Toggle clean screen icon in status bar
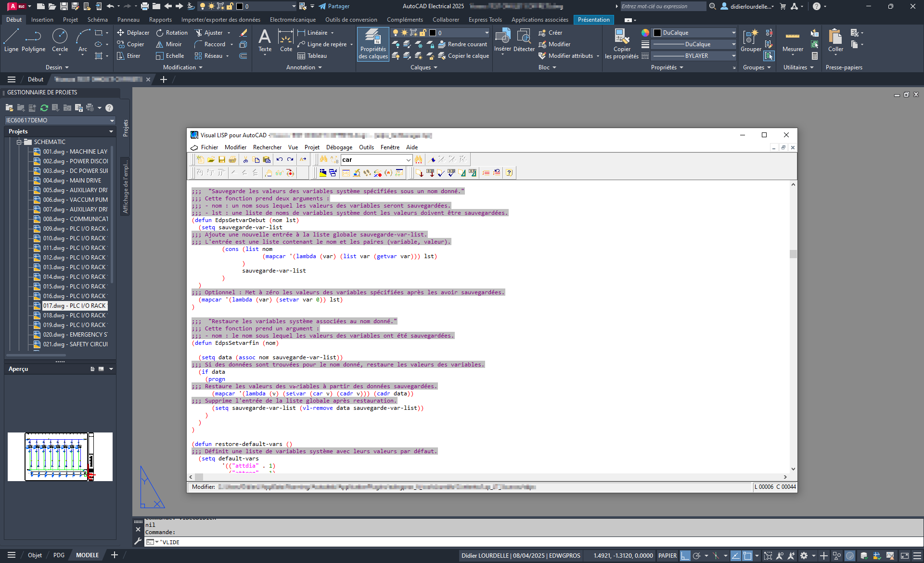The width and height of the screenshot is (924, 563). click(905, 556)
